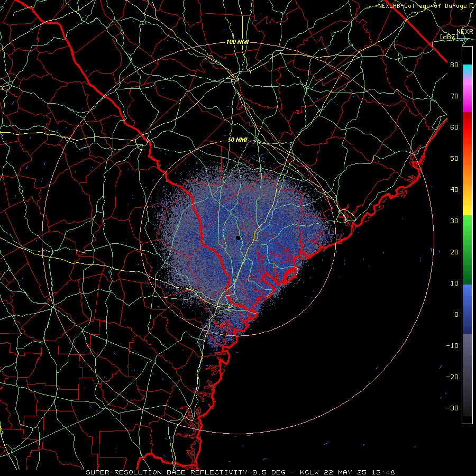Click the -30 value on color scale
The height and width of the screenshot is (476, 476).
pyautogui.click(x=452, y=408)
